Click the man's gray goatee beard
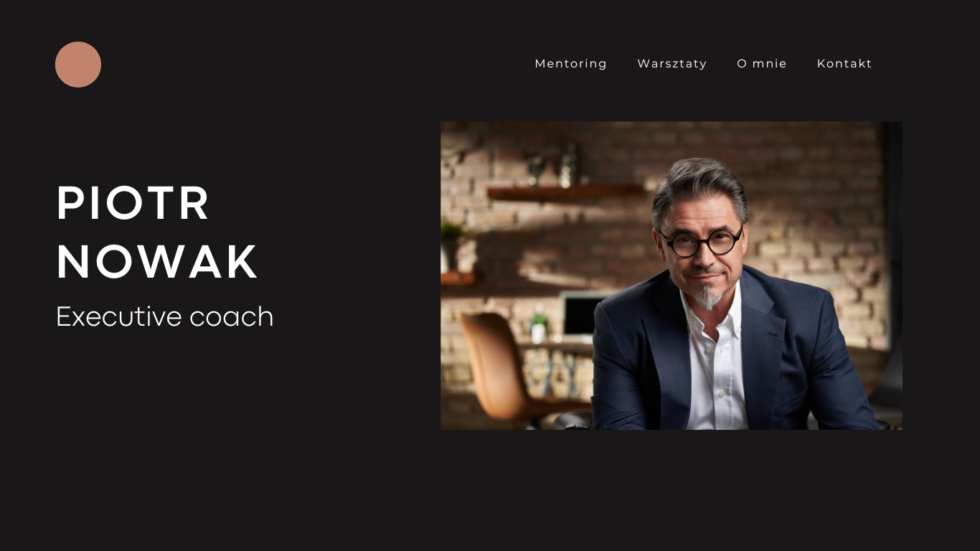The image size is (980, 551). pos(707,296)
